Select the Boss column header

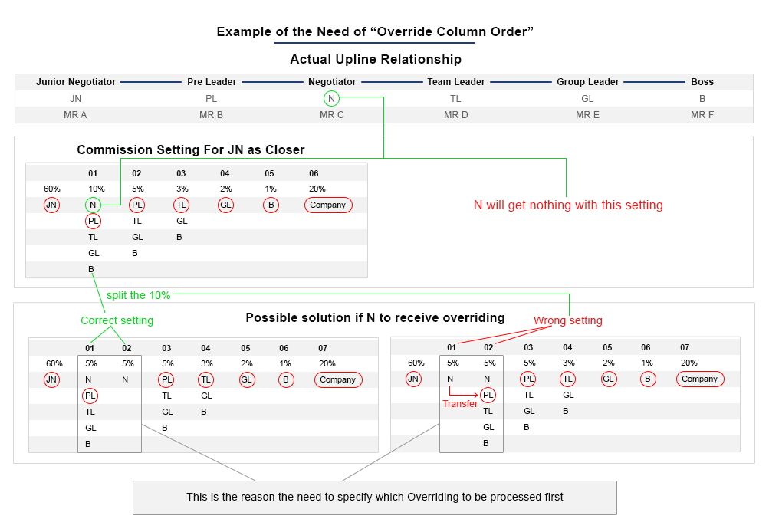click(702, 82)
